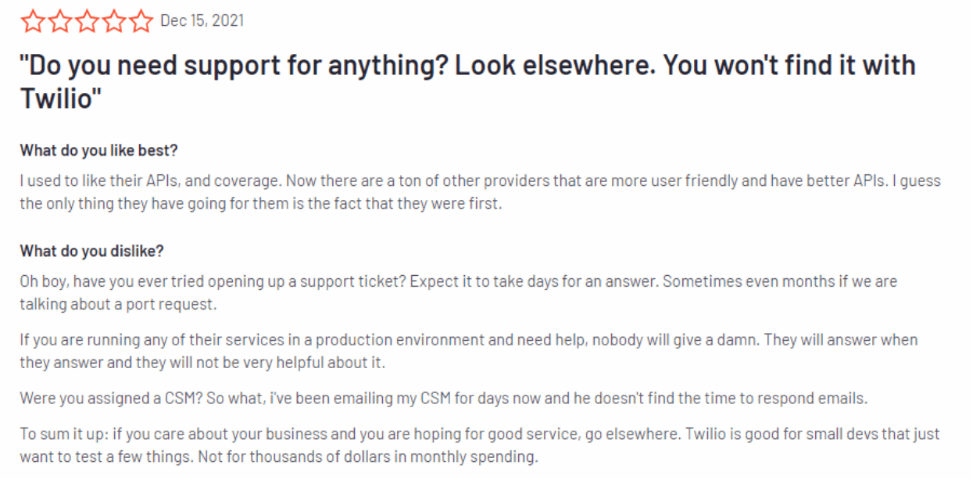980x483 pixels.
Task: Click the second rating star
Action: point(60,21)
